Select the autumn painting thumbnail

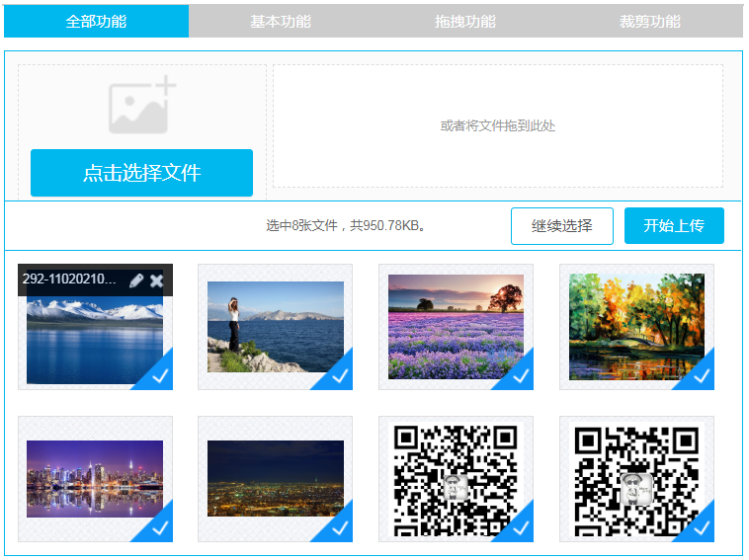(x=636, y=327)
